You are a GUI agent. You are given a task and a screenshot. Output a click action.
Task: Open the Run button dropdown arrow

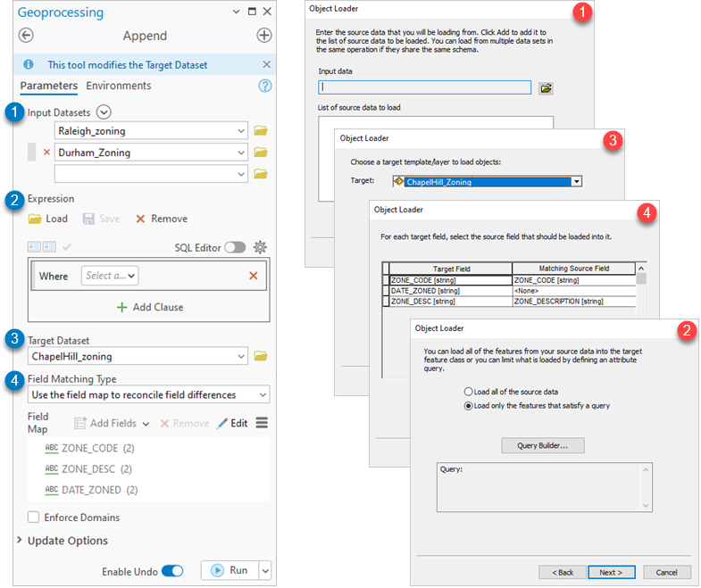click(x=265, y=570)
